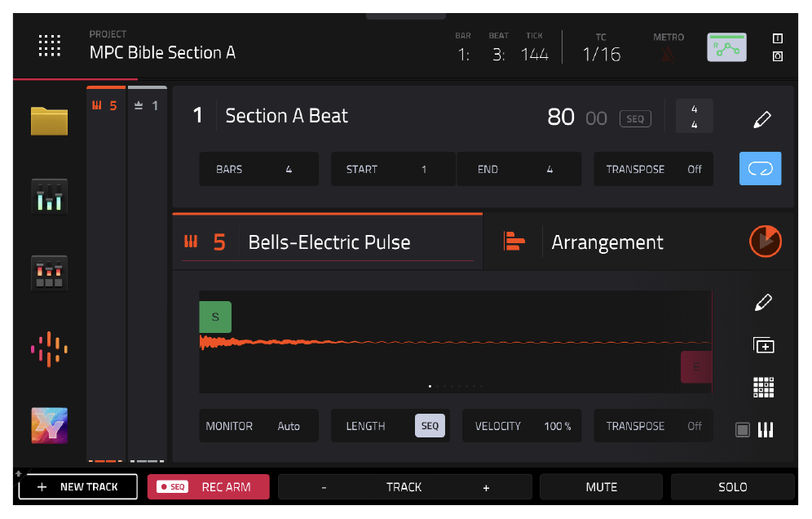Click the duplicate track plus icon
Viewport: 812px width, 519px height.
point(763,345)
